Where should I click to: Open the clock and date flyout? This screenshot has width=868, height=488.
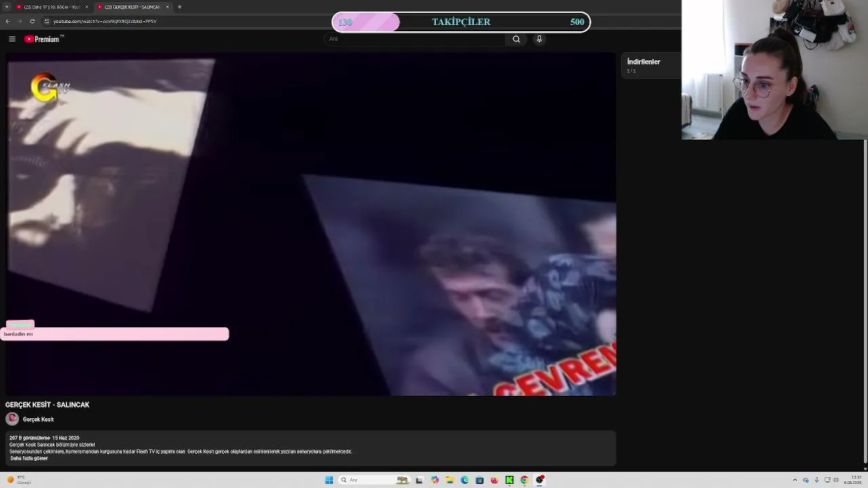(853, 480)
